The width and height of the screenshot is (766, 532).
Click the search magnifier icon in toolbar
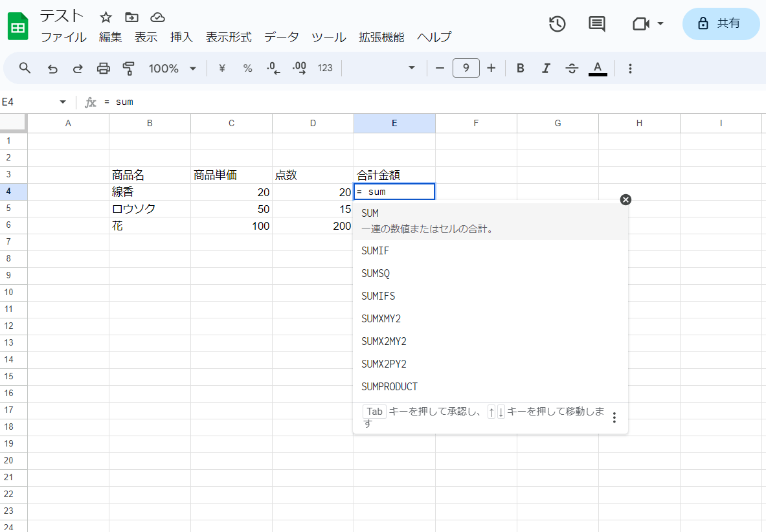25,68
